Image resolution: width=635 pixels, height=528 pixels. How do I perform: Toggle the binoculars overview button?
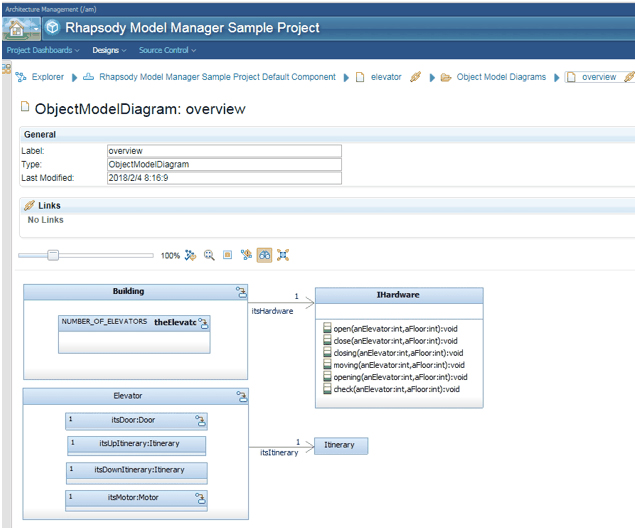coord(264,255)
